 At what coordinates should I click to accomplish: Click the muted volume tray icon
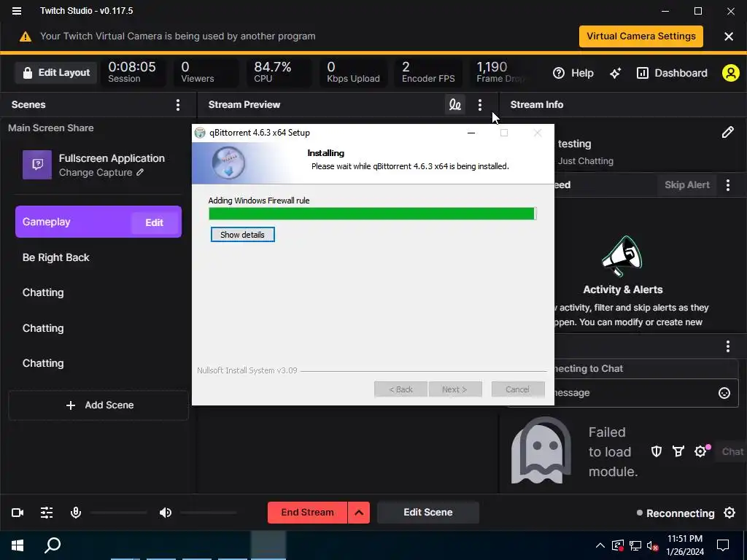653,545
